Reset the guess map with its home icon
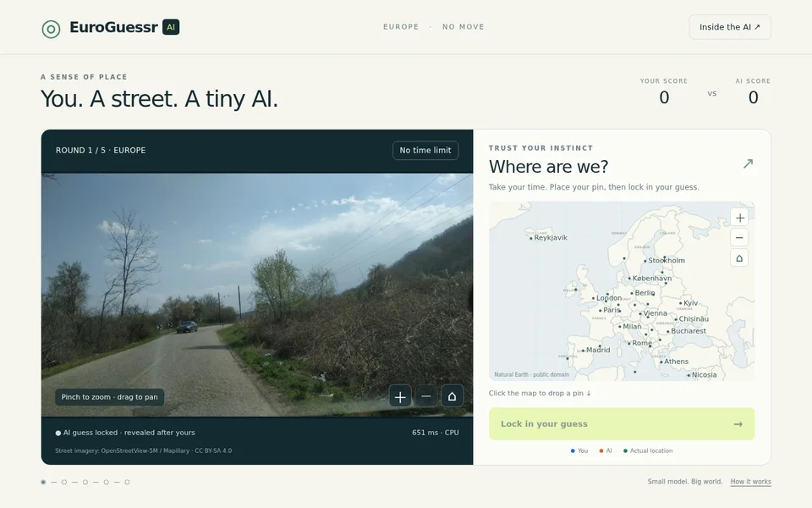Image resolution: width=812 pixels, height=508 pixels. [739, 258]
